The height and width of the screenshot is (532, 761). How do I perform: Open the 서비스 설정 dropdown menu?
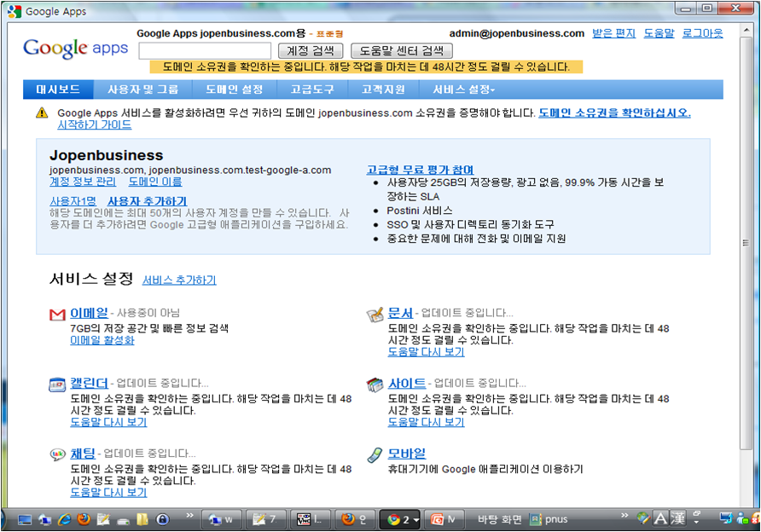(x=463, y=90)
